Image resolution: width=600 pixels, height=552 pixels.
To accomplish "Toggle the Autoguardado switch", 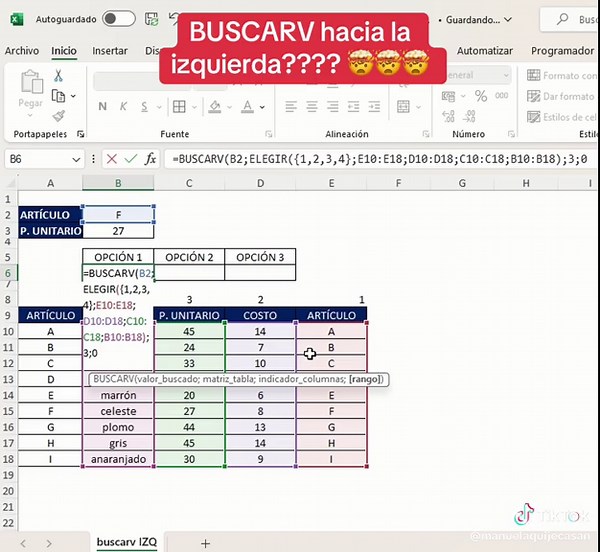I will (119, 19).
